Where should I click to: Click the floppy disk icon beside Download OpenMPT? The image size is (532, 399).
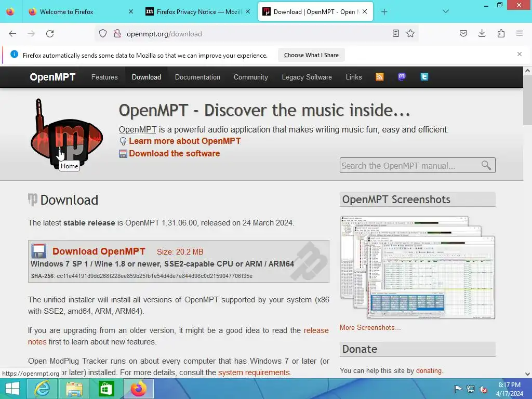[38, 251]
